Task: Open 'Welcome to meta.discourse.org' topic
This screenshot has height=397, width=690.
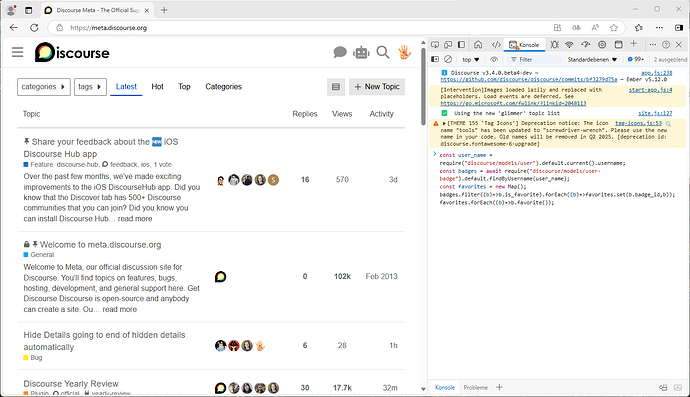Action: coord(100,245)
